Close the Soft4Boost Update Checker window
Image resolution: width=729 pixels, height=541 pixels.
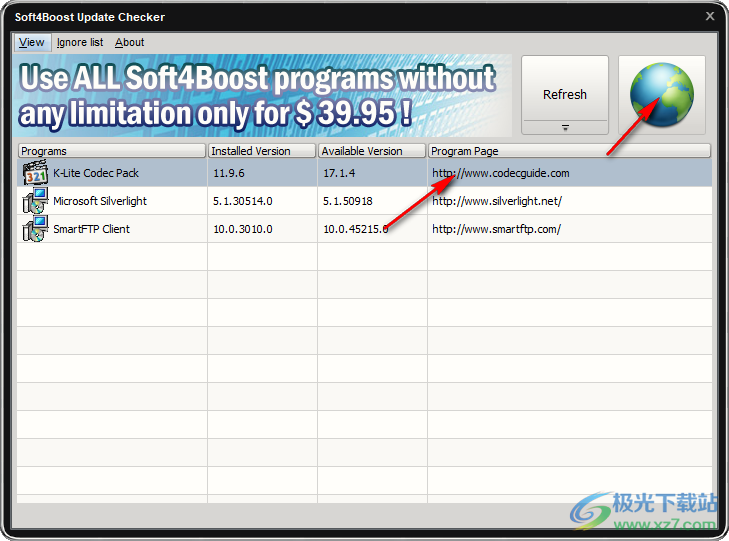710,16
